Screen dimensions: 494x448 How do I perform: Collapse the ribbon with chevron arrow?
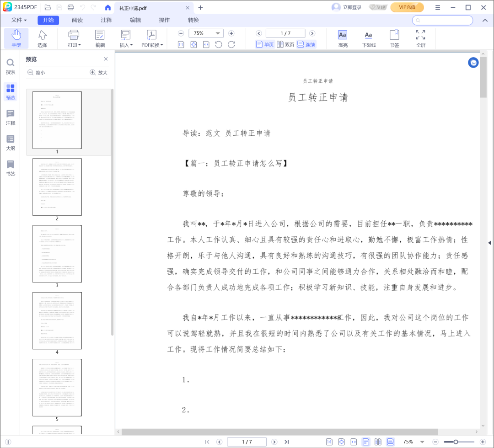485,20
